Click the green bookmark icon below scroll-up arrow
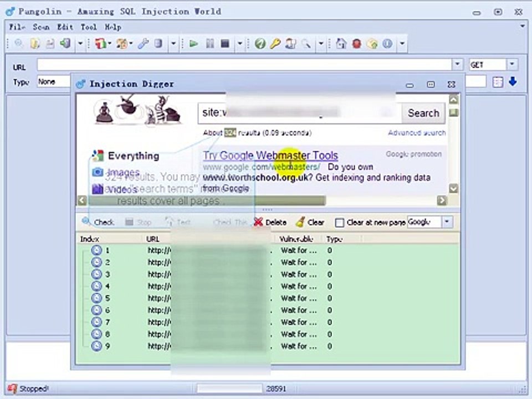This screenshot has width=532, height=399. tap(454, 112)
